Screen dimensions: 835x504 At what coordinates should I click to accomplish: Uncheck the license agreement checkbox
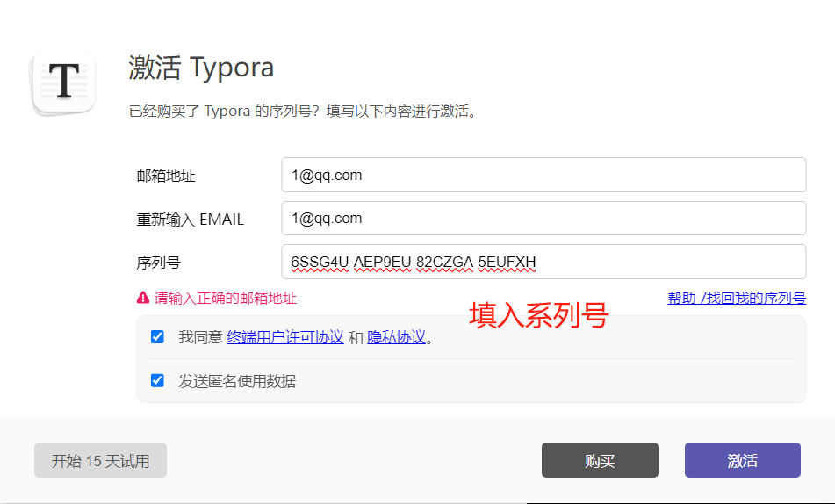coord(157,336)
